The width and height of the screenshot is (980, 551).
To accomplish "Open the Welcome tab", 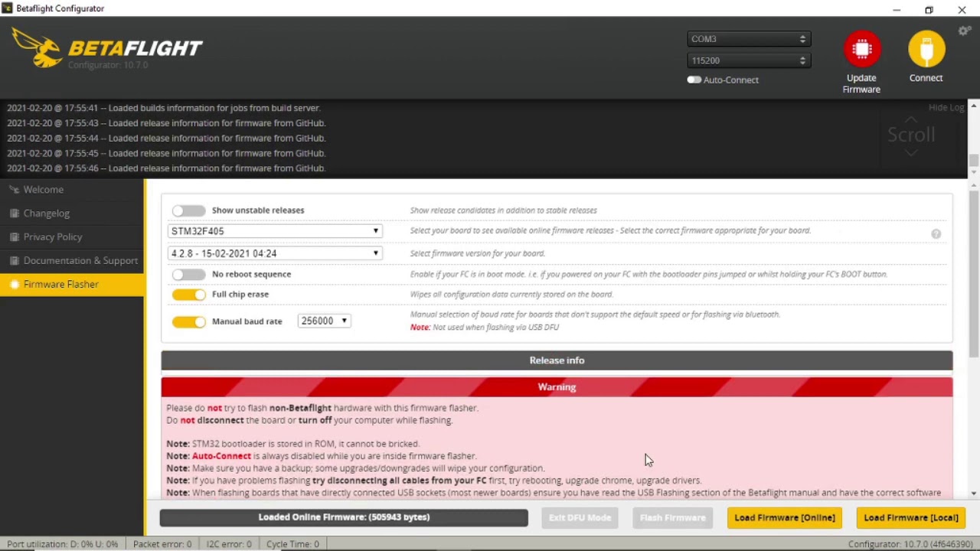I will pos(72,190).
